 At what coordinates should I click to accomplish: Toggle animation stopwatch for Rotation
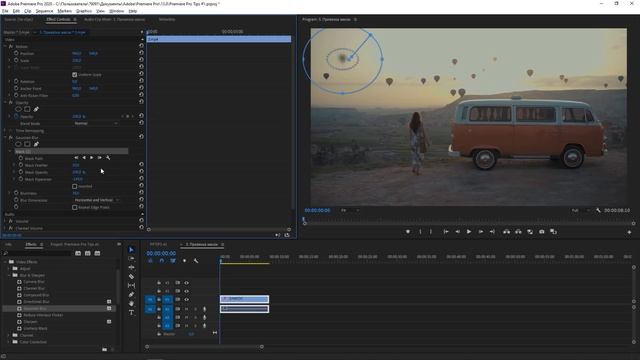tap(16, 81)
